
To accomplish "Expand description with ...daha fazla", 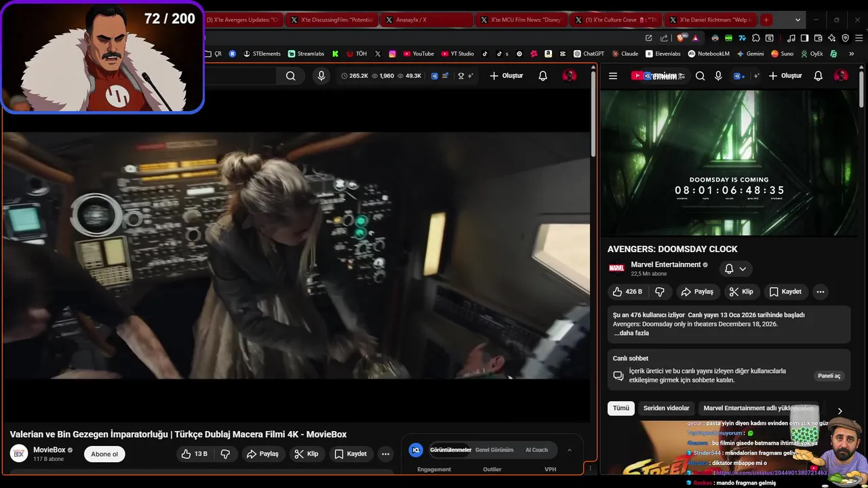I will [x=631, y=333].
